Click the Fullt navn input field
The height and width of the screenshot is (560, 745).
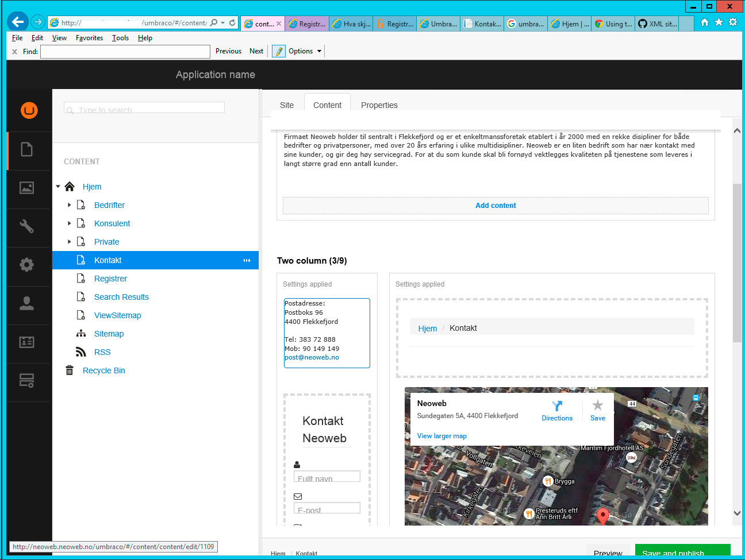coord(327,476)
